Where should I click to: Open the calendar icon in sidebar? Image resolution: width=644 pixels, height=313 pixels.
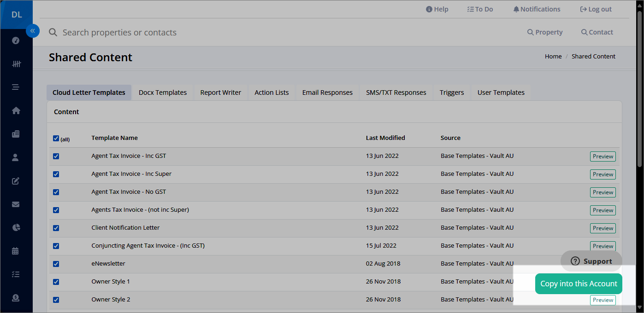point(16,251)
